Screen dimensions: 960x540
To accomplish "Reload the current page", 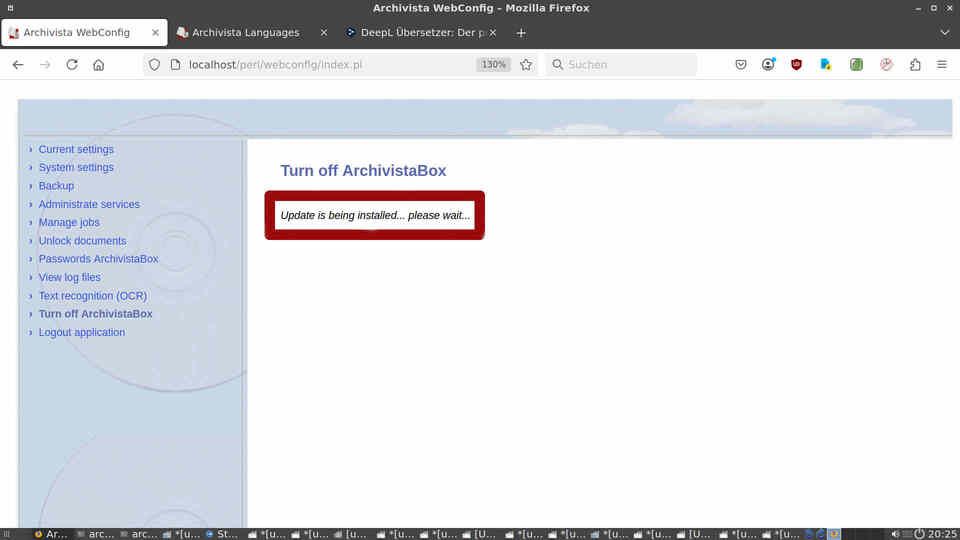I will click(72, 64).
